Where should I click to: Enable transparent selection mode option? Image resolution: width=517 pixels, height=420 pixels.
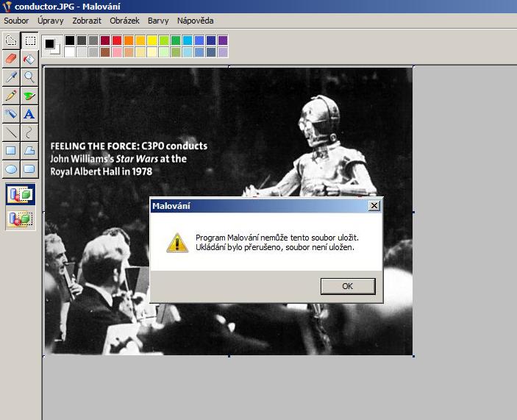[x=21, y=218]
